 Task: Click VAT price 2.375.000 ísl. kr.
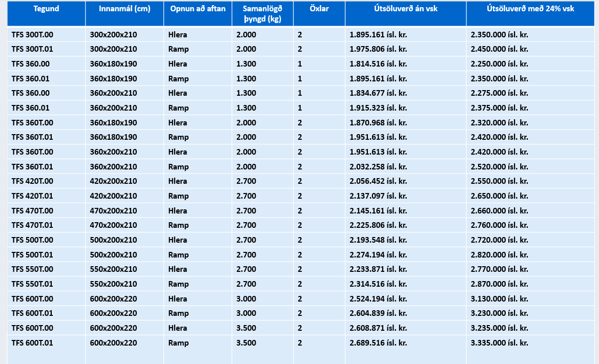pos(499,108)
